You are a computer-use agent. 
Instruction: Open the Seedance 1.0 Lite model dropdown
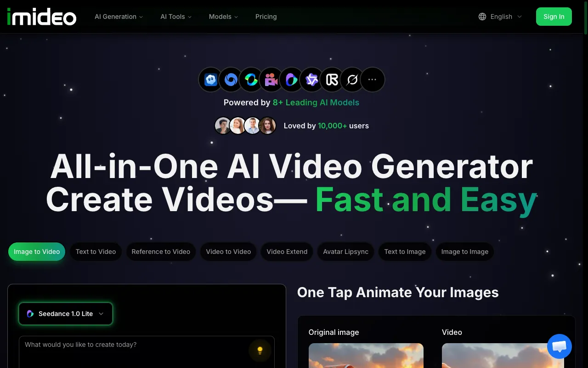pyautogui.click(x=65, y=314)
